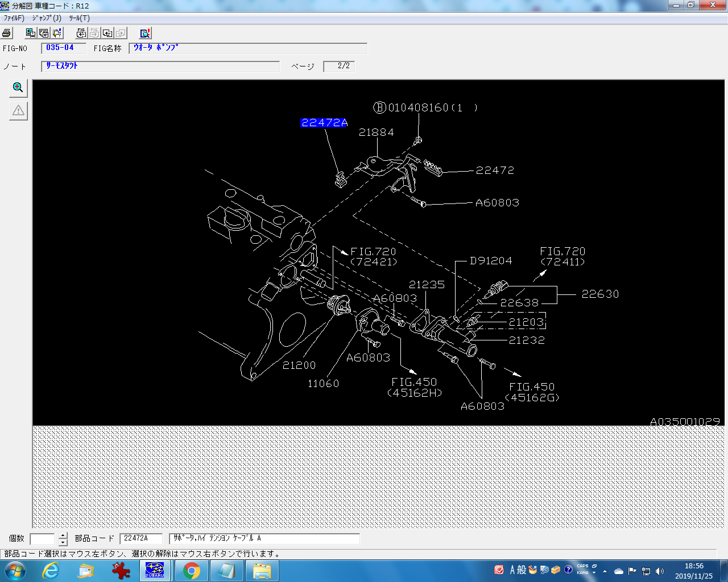The width and height of the screenshot is (728, 582).
Task: Select A60803 label above 11060
Action: 368,357
